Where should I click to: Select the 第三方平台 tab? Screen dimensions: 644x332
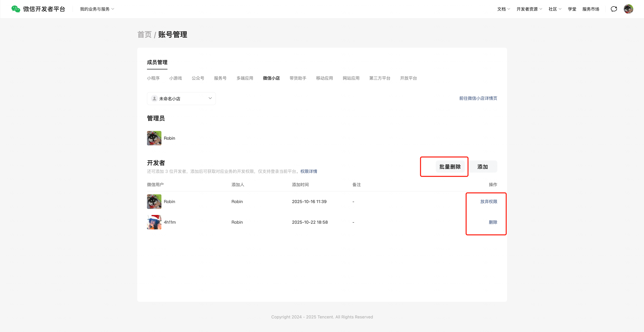pos(380,78)
